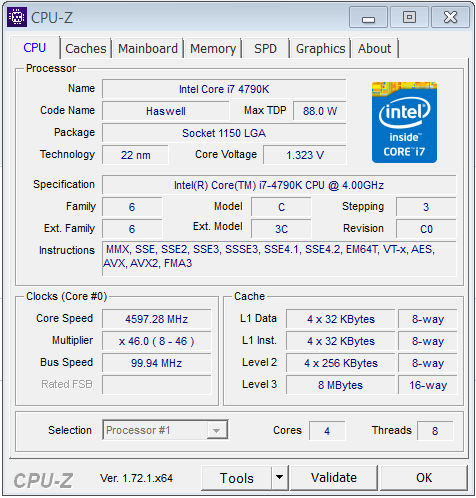Switch to the CPU tab
The width and height of the screenshot is (476, 498).
coord(35,48)
